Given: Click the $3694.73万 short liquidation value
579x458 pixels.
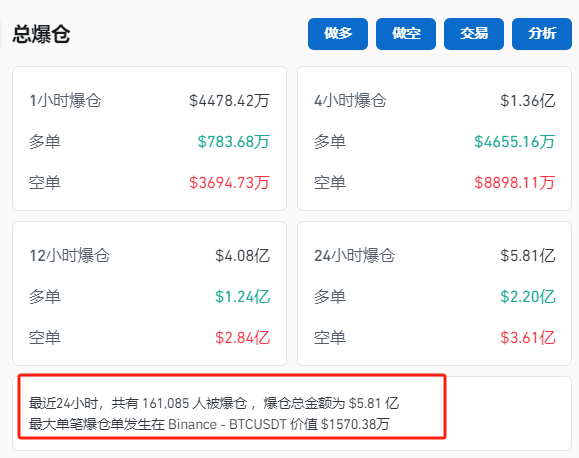Looking at the screenshot, I should point(229,183).
